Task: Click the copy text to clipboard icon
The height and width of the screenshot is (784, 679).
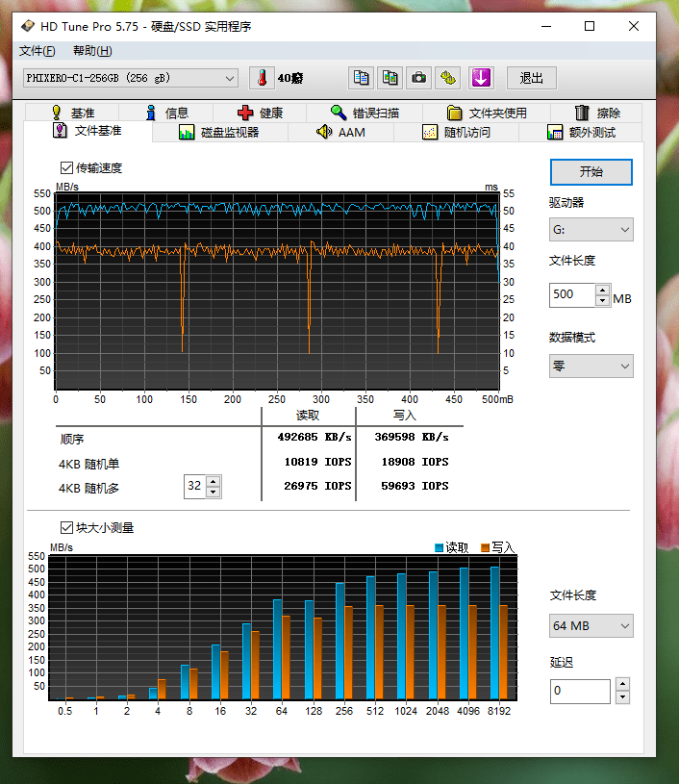Action: (x=362, y=78)
